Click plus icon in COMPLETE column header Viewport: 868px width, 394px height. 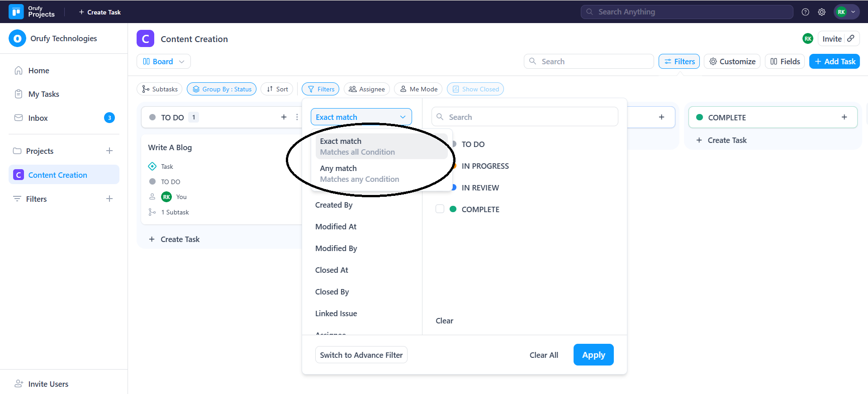click(844, 117)
